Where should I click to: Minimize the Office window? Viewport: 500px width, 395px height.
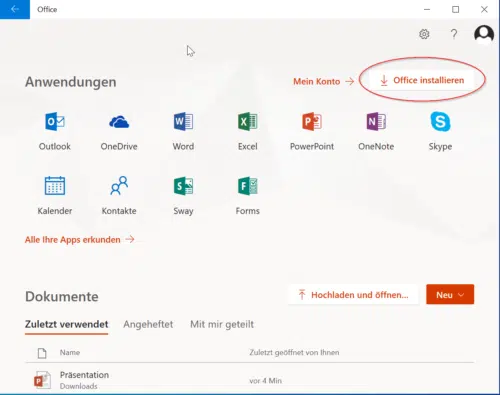(427, 9)
